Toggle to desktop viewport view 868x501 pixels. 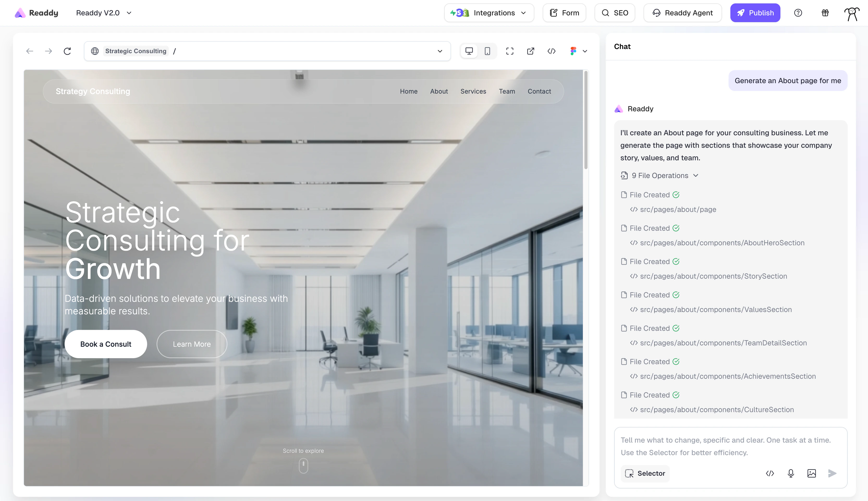pyautogui.click(x=469, y=51)
